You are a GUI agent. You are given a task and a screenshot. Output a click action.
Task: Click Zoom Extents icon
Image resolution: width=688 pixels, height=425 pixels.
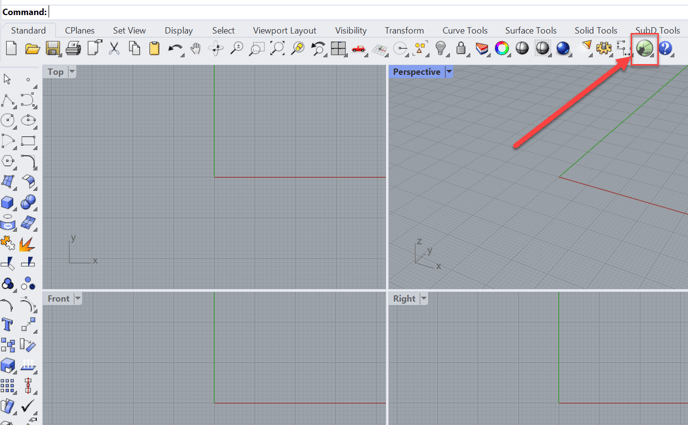(277, 48)
